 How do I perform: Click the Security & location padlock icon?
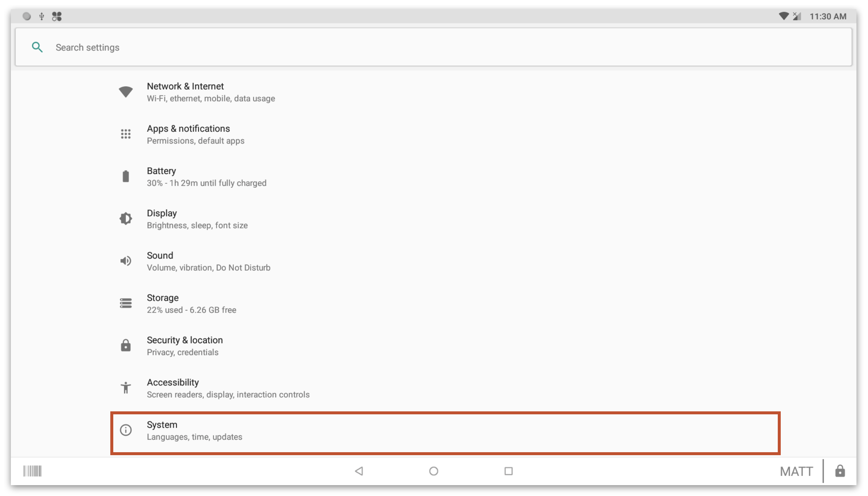[126, 345]
